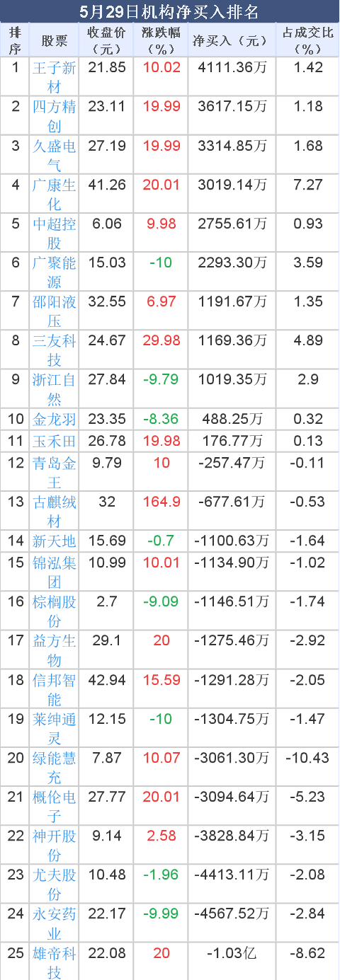Open the 广聚能源 stock page link
The image size is (340, 980).
point(55,272)
